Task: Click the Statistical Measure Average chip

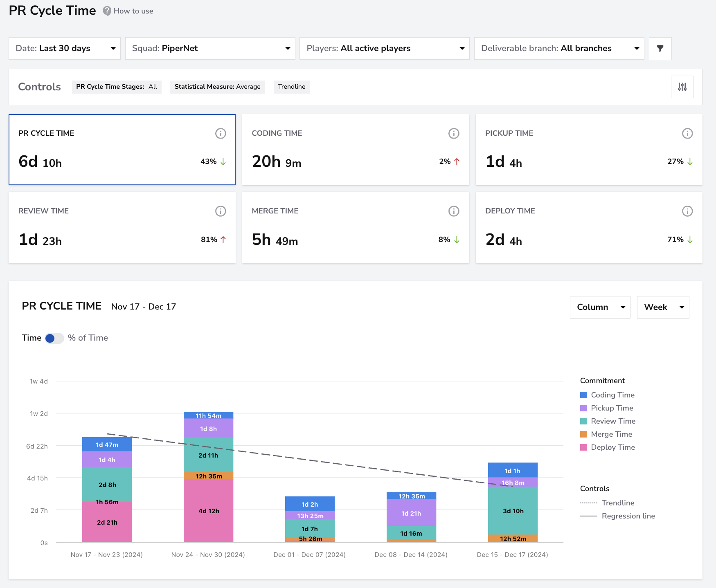Action: (217, 87)
